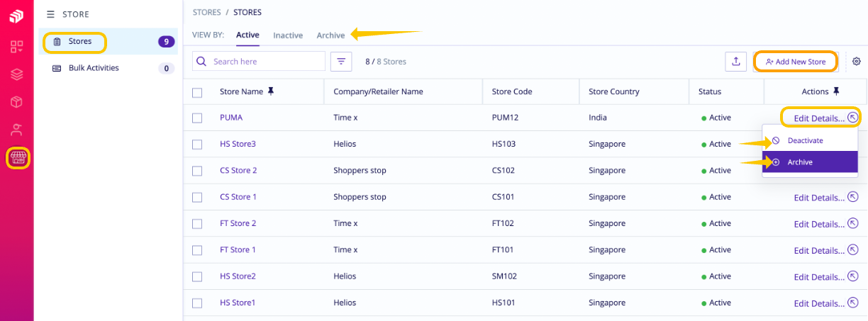Open table settings gear icon

[857, 62]
